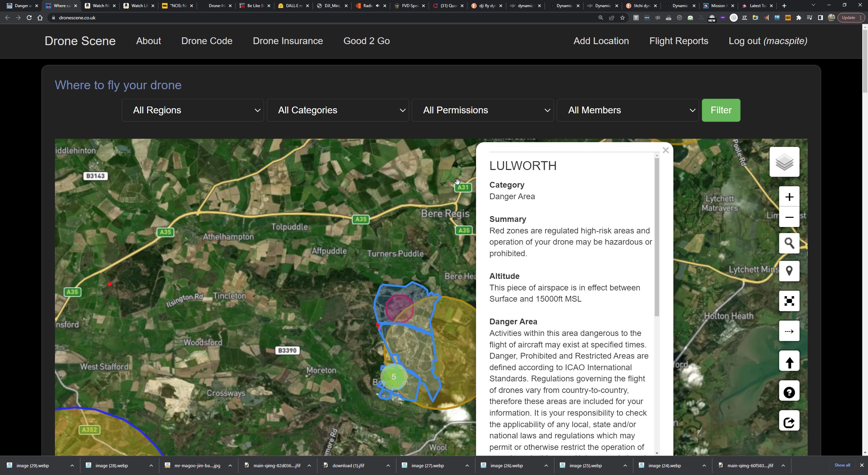Viewport: 868px width, 475px height.
Task: Open the Drone Code menu item
Action: point(207,41)
